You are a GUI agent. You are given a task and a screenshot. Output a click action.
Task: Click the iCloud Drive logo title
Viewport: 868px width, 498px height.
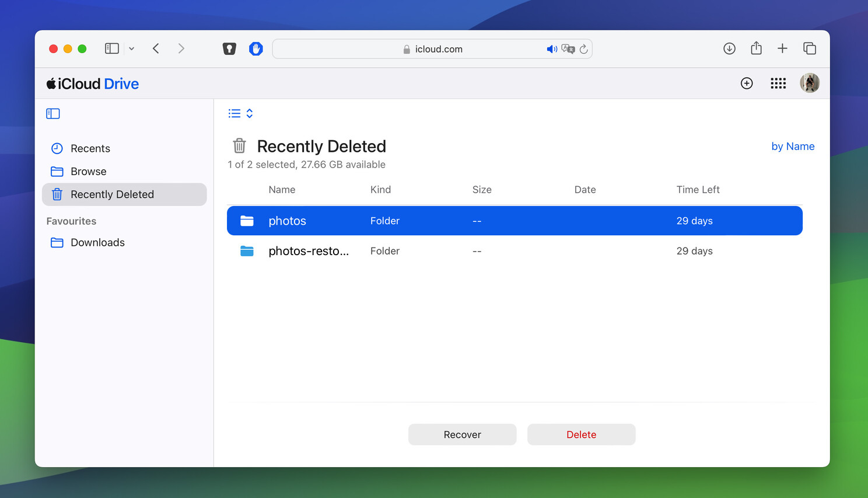(93, 83)
